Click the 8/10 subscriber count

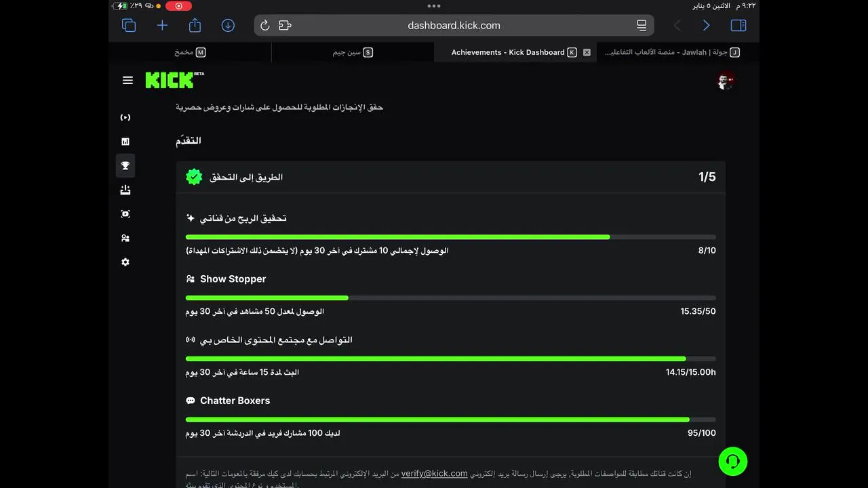pos(707,251)
